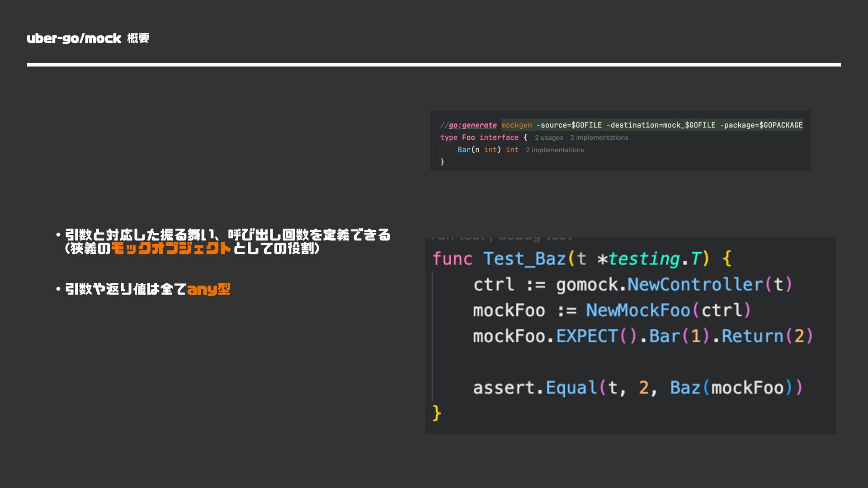Click "assert.Equal" in the test body
This screenshot has height=488, width=868.
click(535, 388)
